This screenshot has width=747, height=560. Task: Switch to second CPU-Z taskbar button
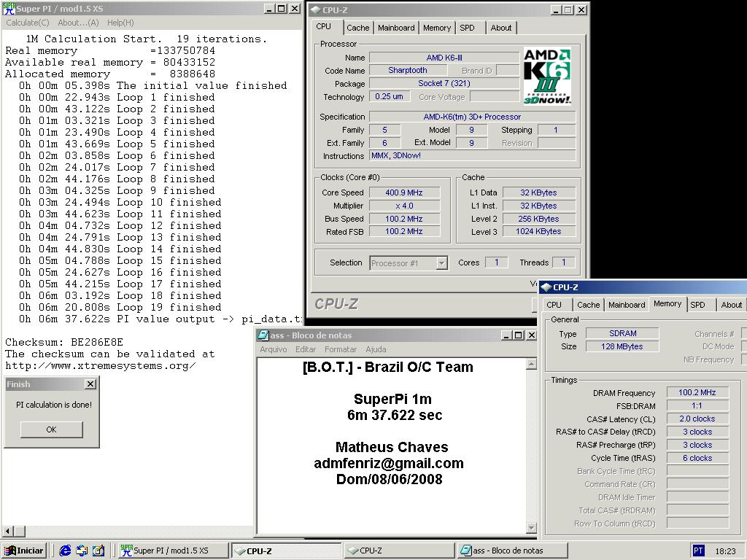(x=399, y=551)
